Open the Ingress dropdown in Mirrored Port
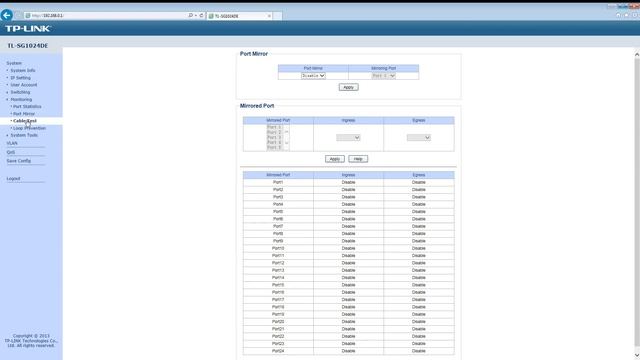This screenshot has width=640, height=360. tap(348, 138)
